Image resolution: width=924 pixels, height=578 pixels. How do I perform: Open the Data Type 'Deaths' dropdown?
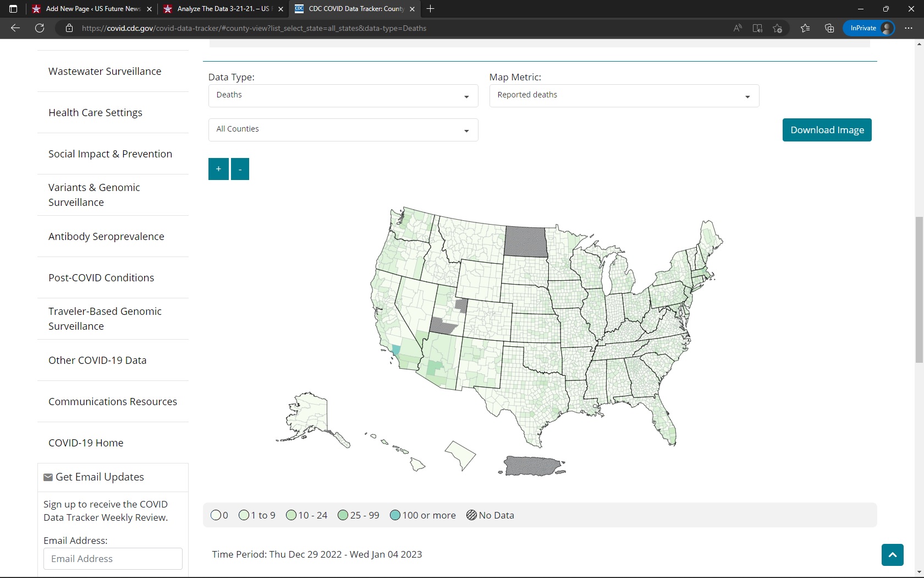coord(343,96)
